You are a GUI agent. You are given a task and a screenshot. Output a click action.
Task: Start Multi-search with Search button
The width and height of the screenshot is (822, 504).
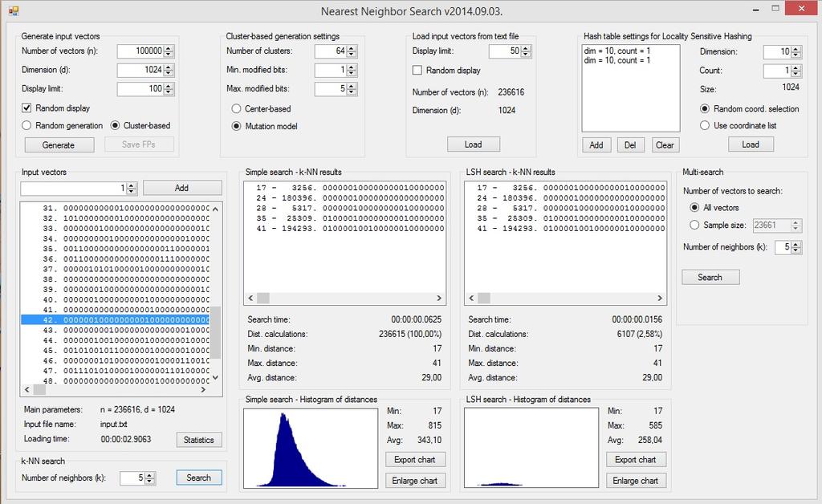point(710,278)
